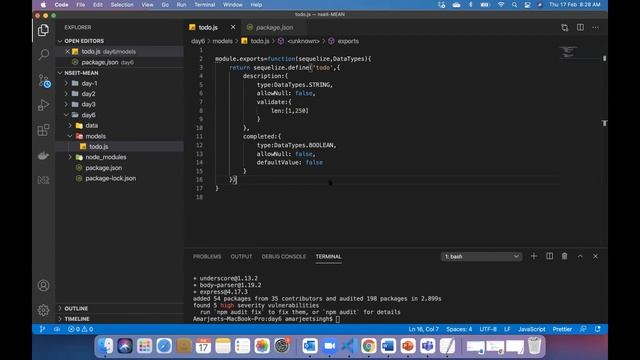
Task: Click the notifications bell in status bar
Action: pos(598,329)
